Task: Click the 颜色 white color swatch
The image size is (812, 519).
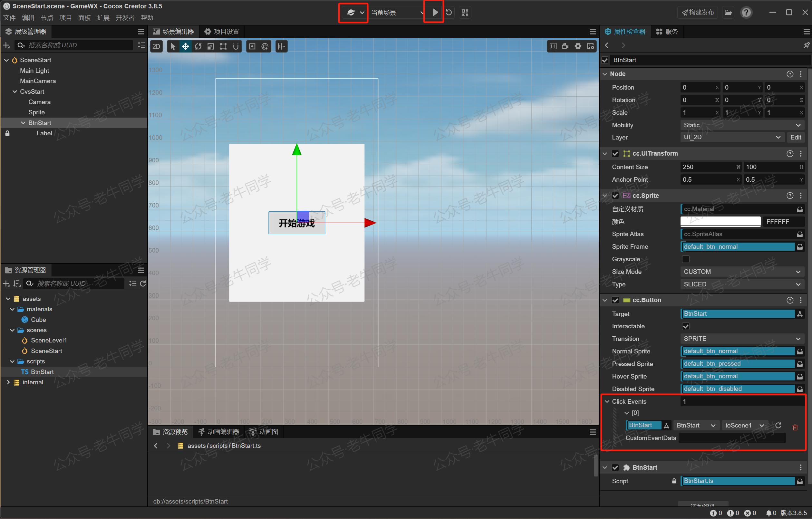Action: (x=721, y=221)
